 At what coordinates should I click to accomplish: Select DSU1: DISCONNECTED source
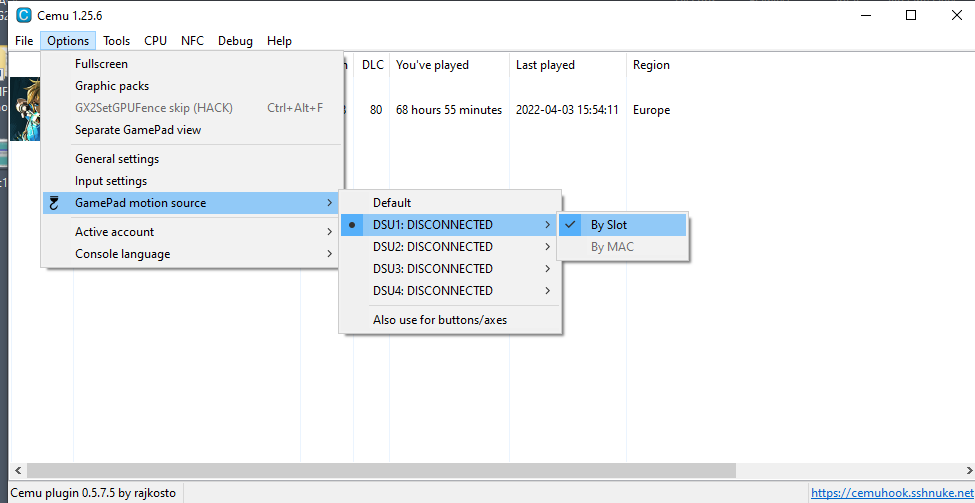450,224
